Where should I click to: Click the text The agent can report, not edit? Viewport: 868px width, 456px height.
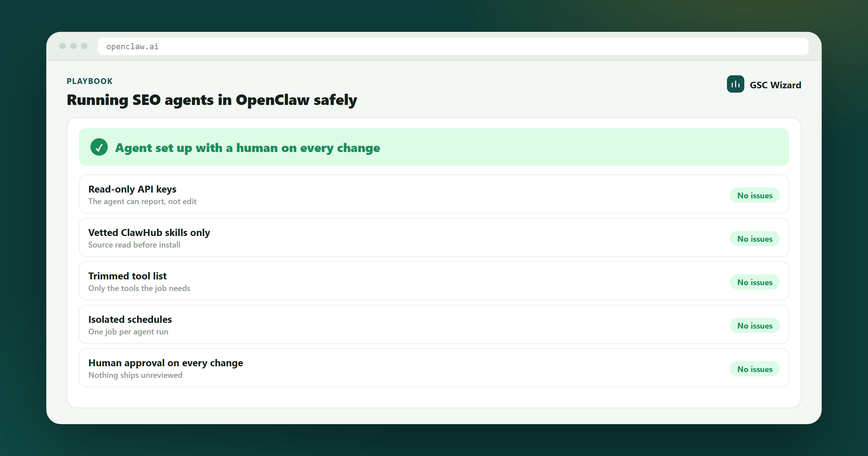click(142, 202)
